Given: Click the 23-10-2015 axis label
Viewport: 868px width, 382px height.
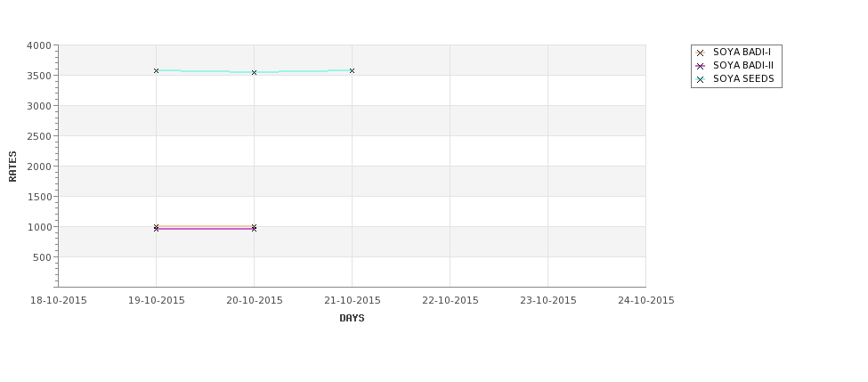Looking at the screenshot, I should click(x=548, y=301).
